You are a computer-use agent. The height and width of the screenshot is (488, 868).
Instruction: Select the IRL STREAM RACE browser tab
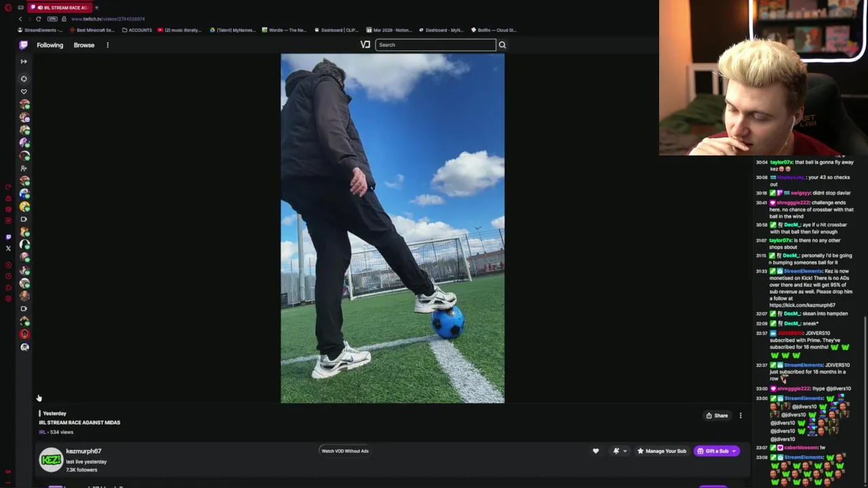point(60,7)
